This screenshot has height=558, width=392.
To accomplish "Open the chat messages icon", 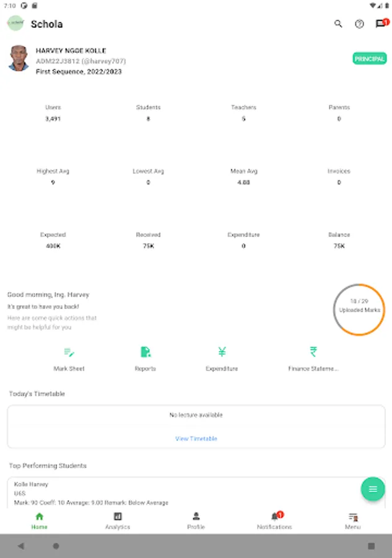I will click(380, 24).
